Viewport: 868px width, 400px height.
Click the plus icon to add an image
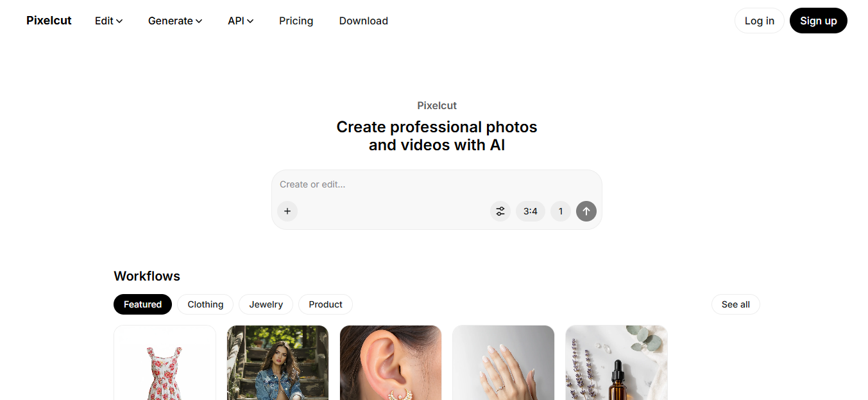pyautogui.click(x=287, y=211)
